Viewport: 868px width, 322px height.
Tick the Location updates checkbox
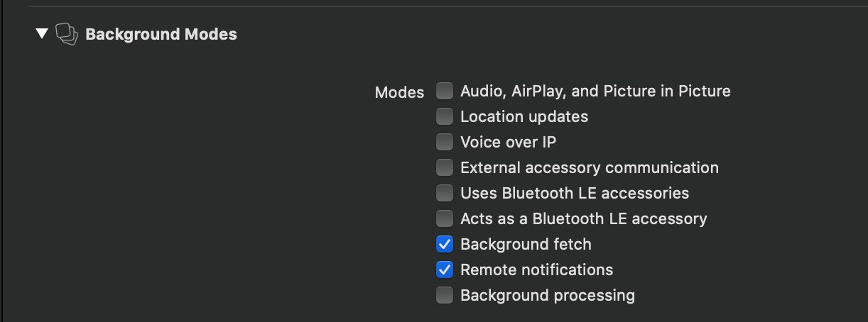pyautogui.click(x=445, y=116)
